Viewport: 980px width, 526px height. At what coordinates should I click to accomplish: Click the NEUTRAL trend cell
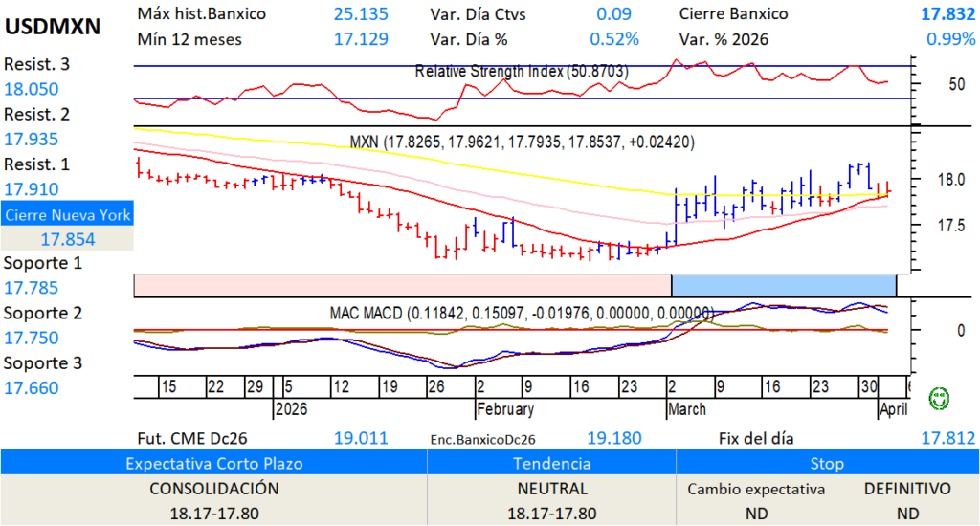click(x=551, y=489)
